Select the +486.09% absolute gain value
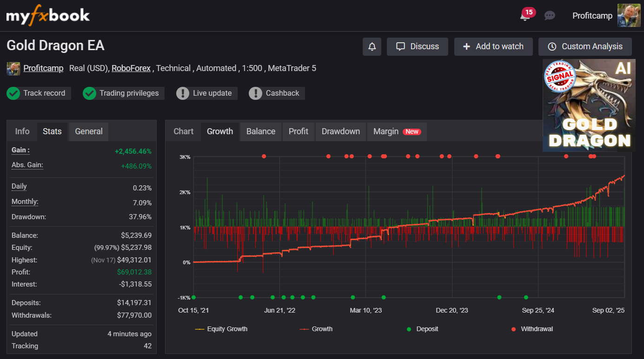 pos(136,166)
